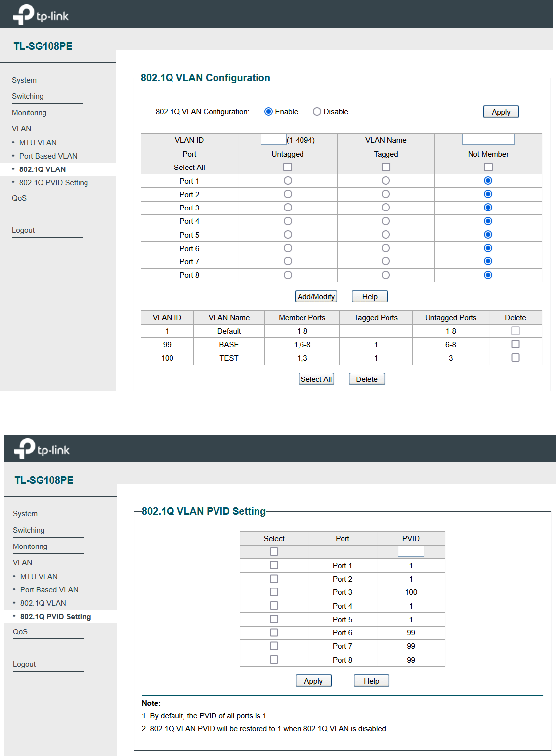
Task: Open MTU VLAN in bottom sidebar
Action: coord(39,577)
